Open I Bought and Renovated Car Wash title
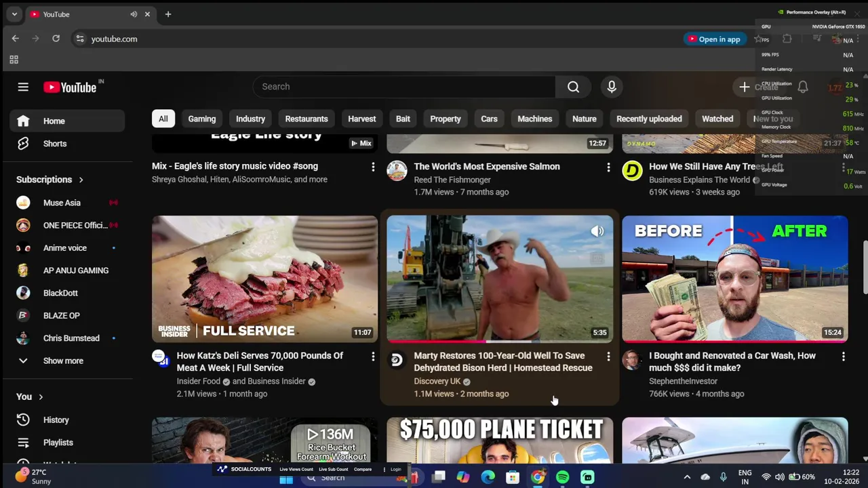Screen dimensions: 868x488 point(732,362)
